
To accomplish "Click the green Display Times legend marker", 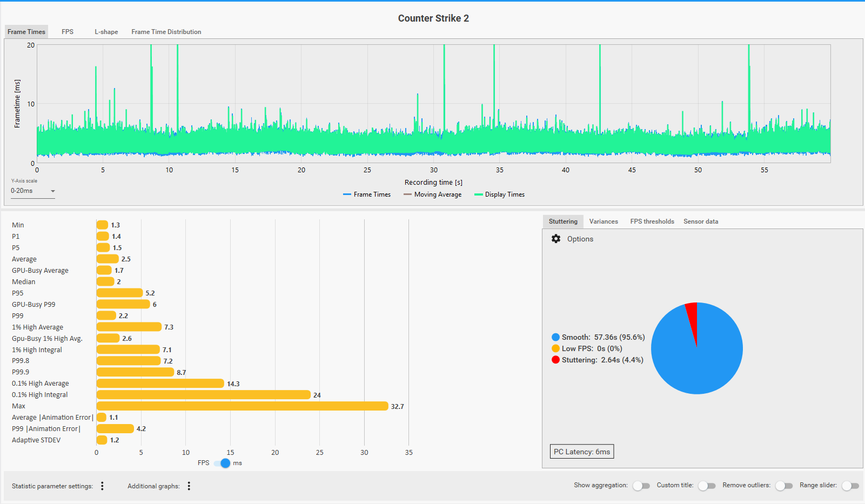I will point(478,194).
